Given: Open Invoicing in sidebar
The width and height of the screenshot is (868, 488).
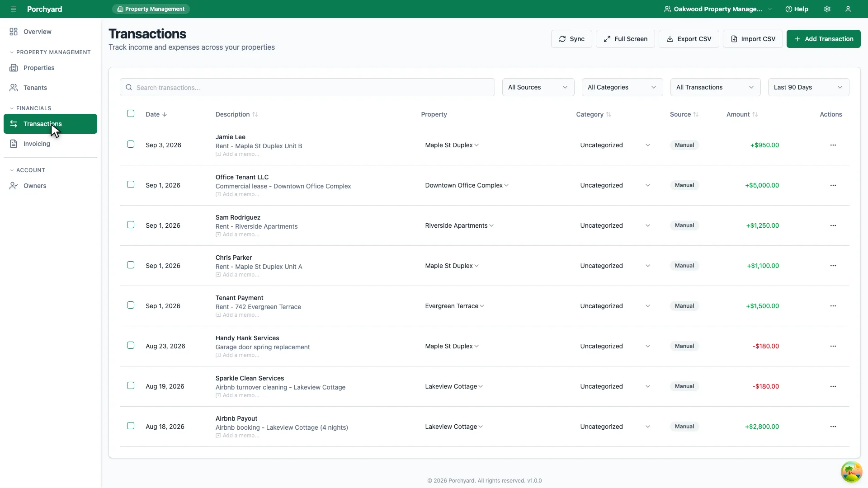Looking at the screenshot, I should click(50, 144).
